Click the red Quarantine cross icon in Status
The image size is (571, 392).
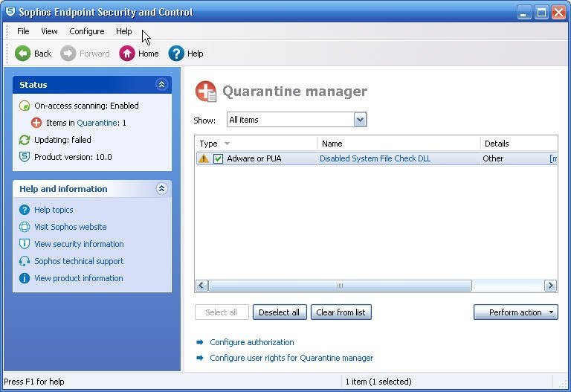click(36, 123)
